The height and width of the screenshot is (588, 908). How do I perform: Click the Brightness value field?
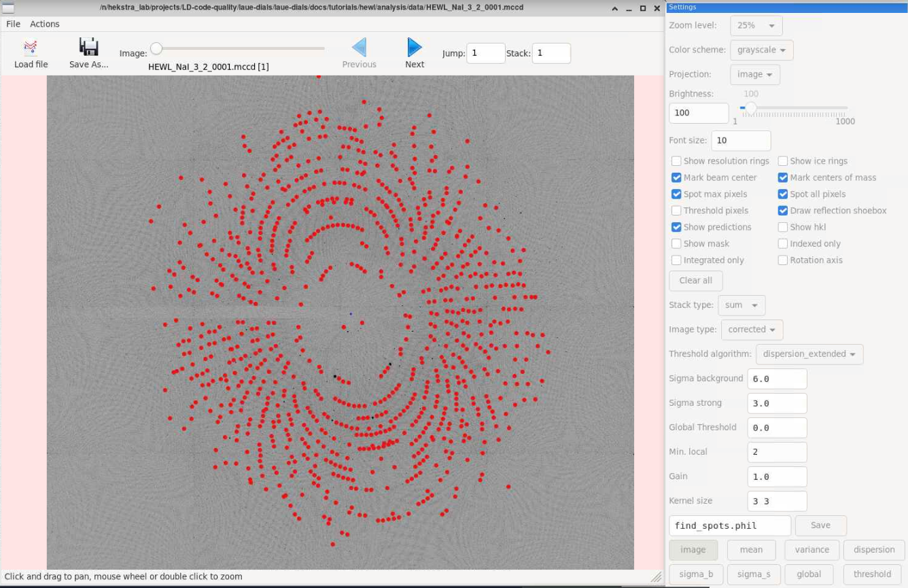699,113
